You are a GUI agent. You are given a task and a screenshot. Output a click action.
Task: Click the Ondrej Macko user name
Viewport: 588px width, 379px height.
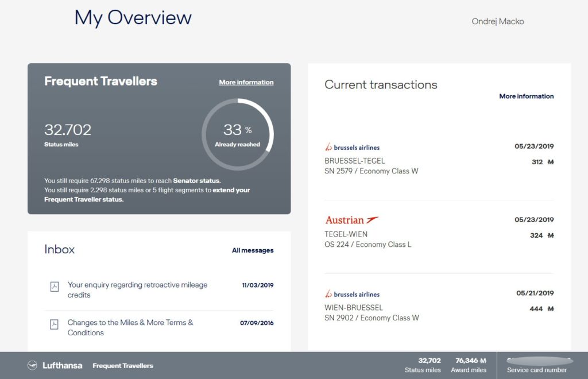pyautogui.click(x=497, y=21)
